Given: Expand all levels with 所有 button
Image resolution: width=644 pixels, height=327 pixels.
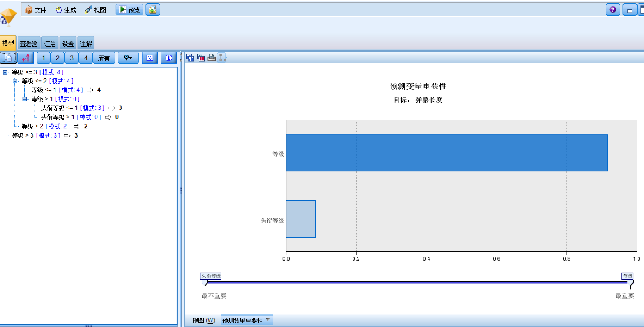Looking at the screenshot, I should [104, 58].
